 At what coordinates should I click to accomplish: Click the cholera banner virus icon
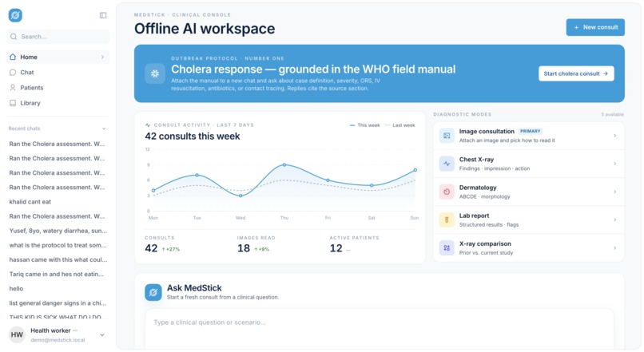[x=155, y=74]
